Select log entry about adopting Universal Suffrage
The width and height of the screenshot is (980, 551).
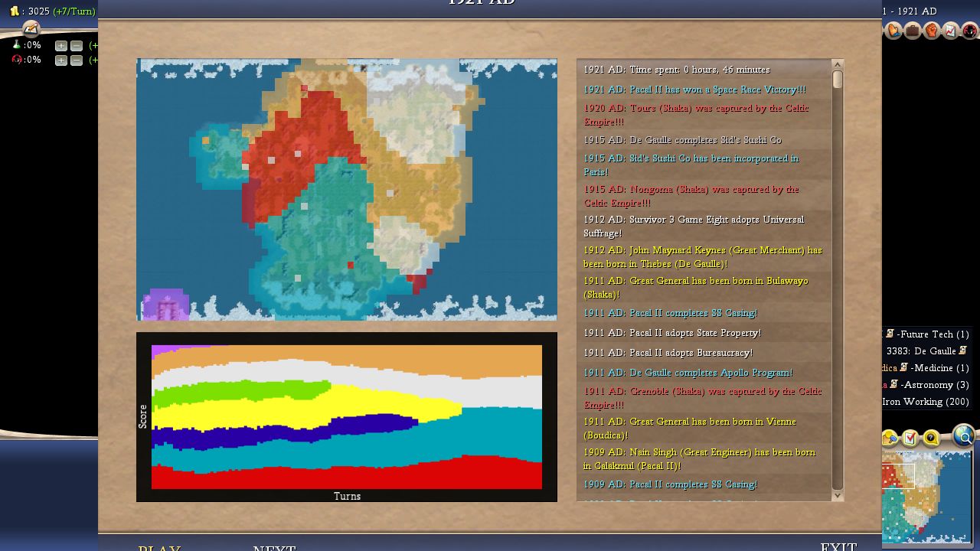[704, 227]
